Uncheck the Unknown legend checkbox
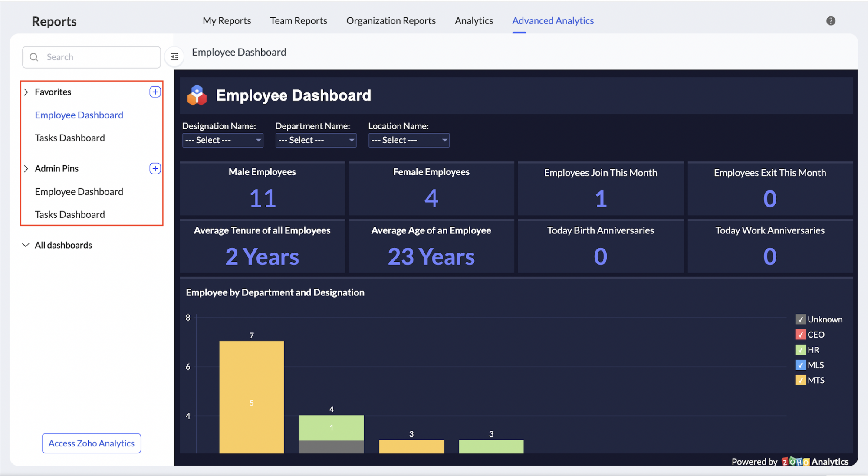The height and width of the screenshot is (476, 868). pos(800,319)
